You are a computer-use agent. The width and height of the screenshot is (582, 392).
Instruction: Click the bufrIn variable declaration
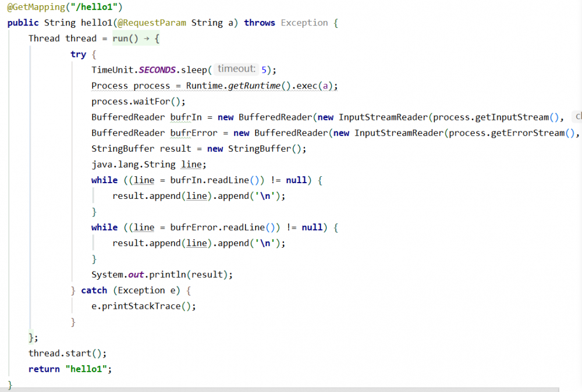(186, 117)
